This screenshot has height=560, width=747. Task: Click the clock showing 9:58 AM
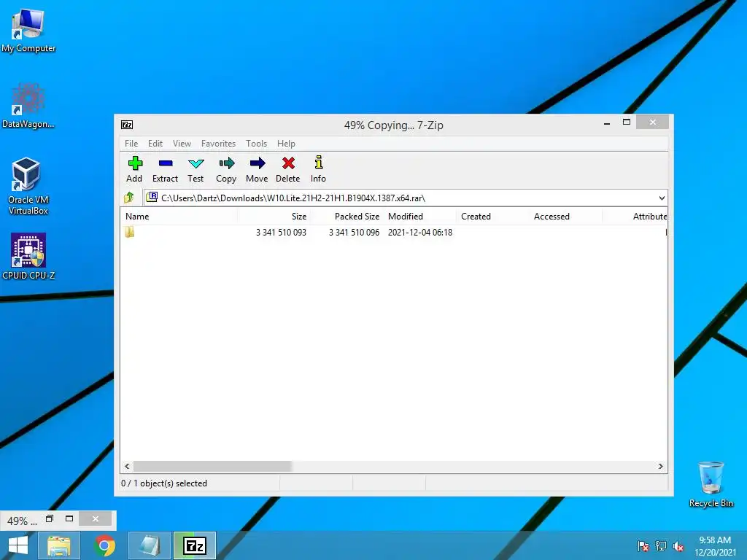715,540
